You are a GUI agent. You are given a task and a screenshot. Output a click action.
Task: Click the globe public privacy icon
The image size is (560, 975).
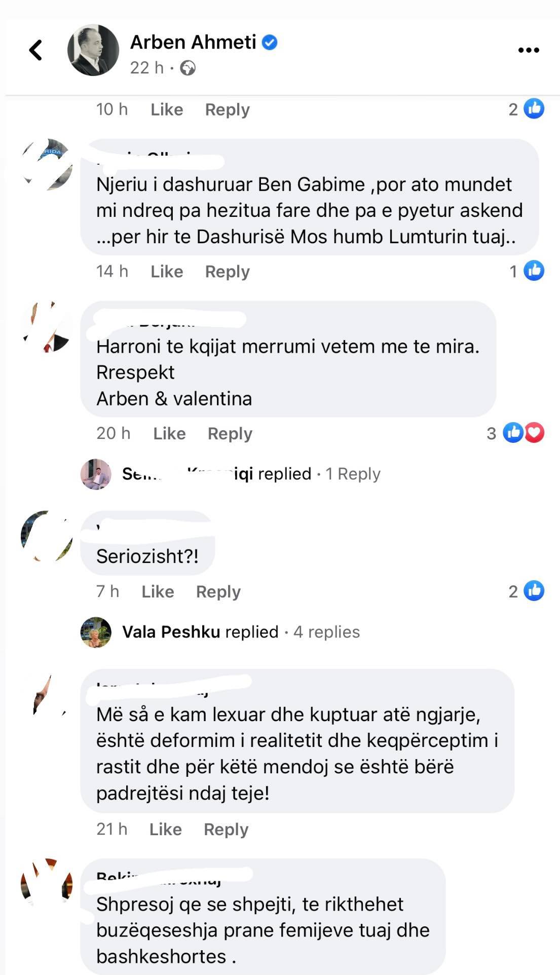pyautogui.click(x=188, y=68)
